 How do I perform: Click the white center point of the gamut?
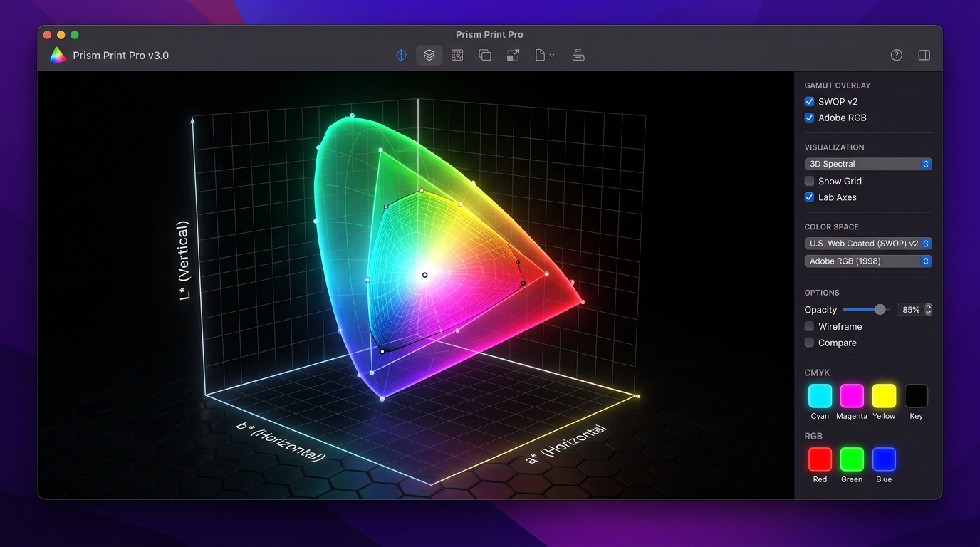pyautogui.click(x=424, y=275)
